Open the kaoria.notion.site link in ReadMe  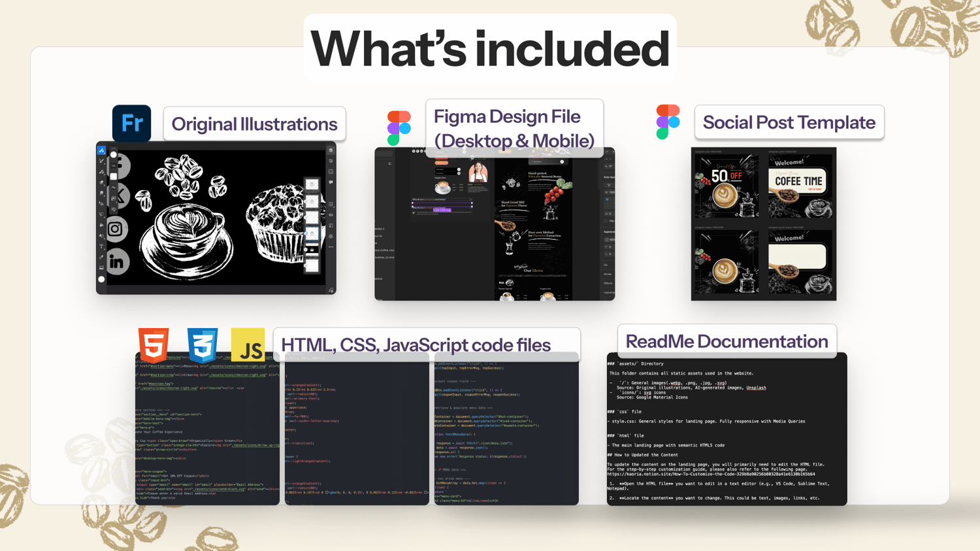[x=711, y=474]
